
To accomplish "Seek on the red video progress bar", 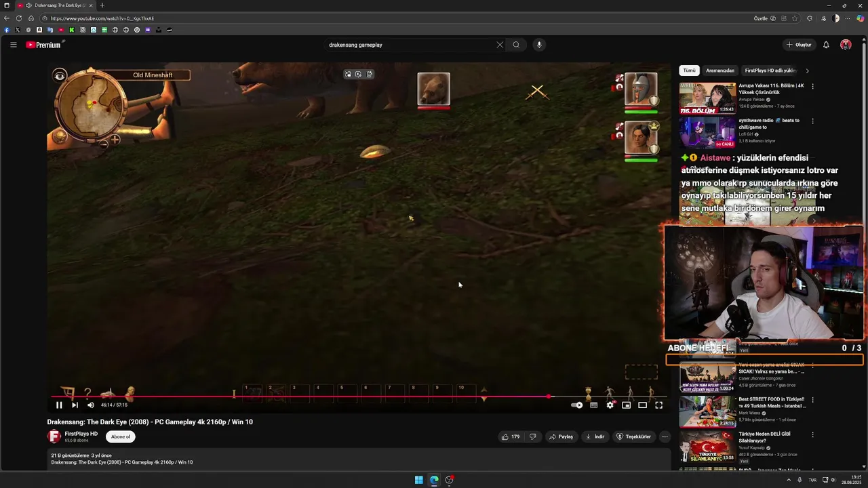I will pyautogui.click(x=359, y=396).
